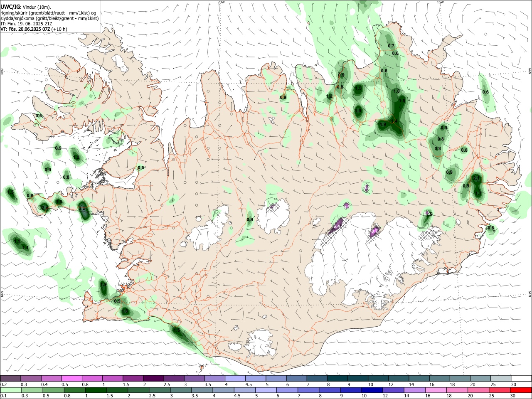This screenshot has height=399, width=532.
Task: Pick the darkest green 1 swatch in lower legend
Action: 96,390
